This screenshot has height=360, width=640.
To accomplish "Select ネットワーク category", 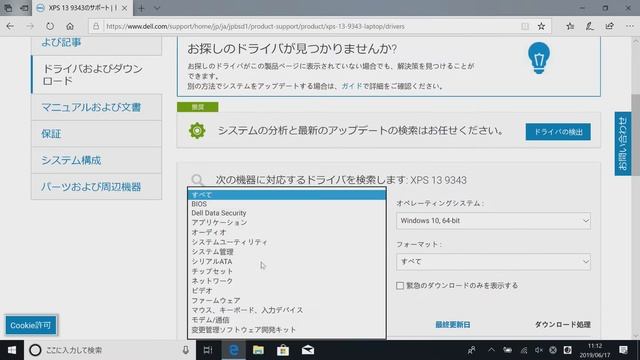I will click(x=287, y=281).
